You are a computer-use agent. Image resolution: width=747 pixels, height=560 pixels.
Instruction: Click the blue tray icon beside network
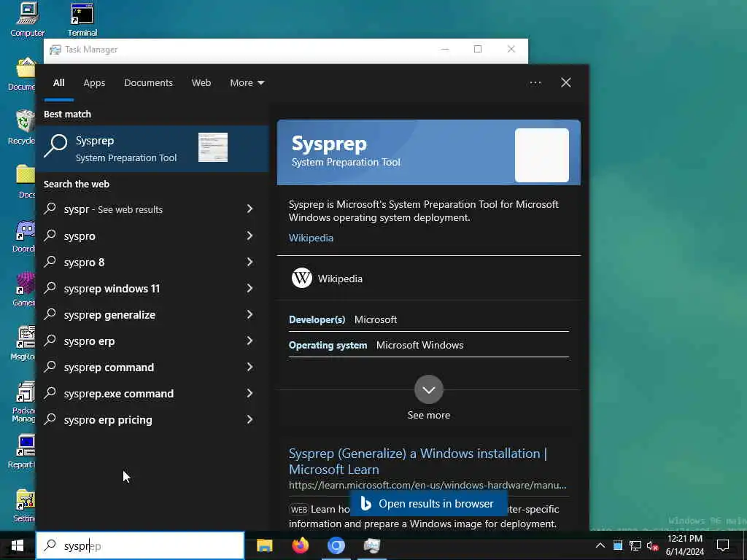point(617,545)
